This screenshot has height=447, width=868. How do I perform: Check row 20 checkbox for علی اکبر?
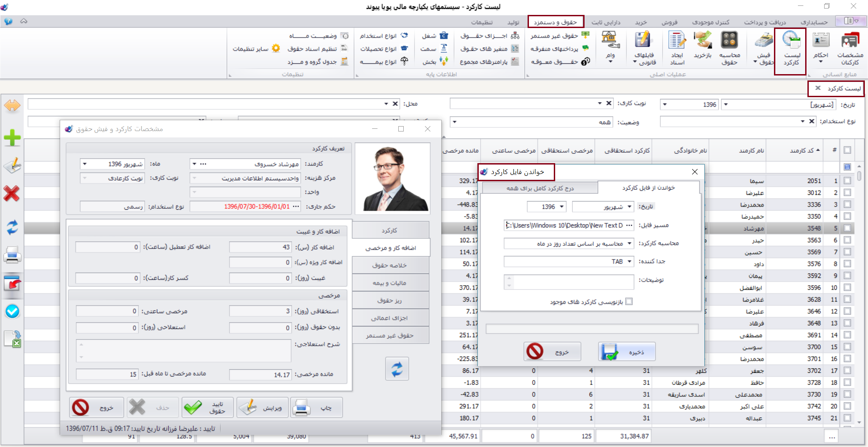click(847, 406)
